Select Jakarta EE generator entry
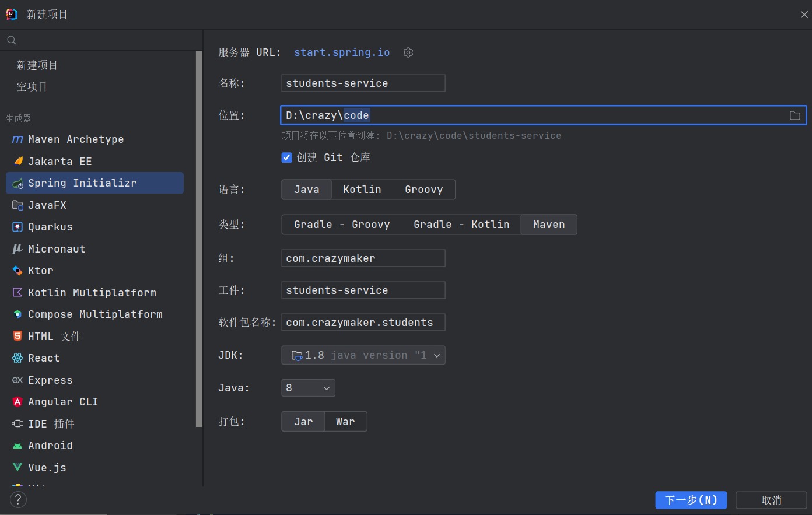 [94, 161]
